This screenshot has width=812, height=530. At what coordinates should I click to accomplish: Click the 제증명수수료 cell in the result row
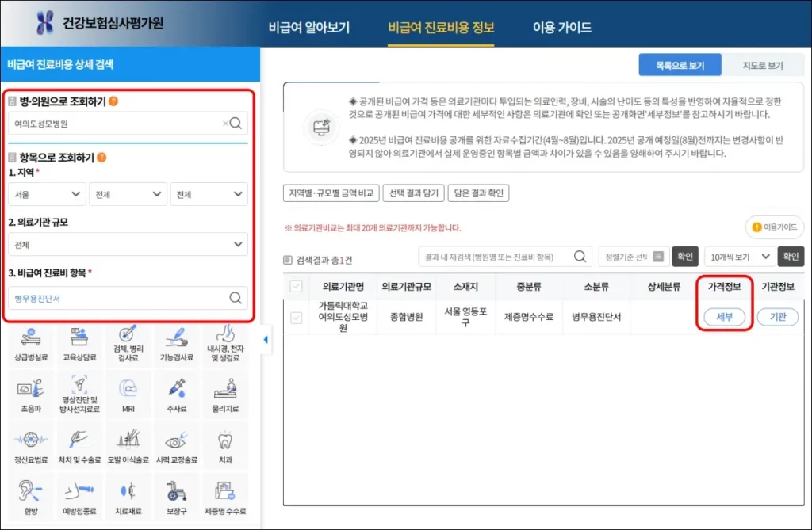point(529,317)
